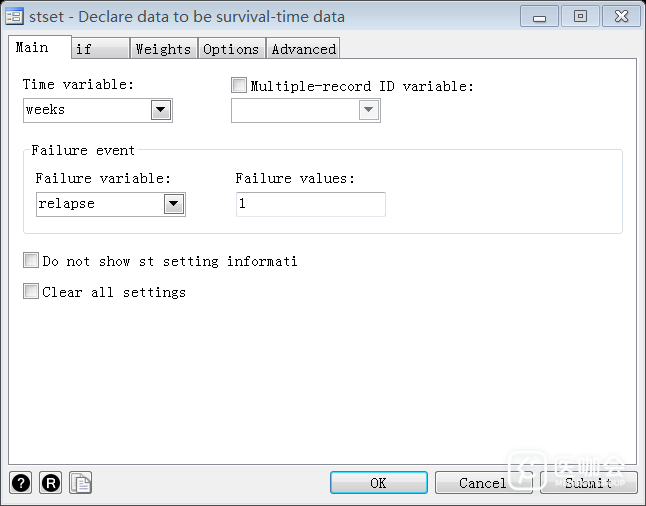Switch to the if tab

click(100, 49)
